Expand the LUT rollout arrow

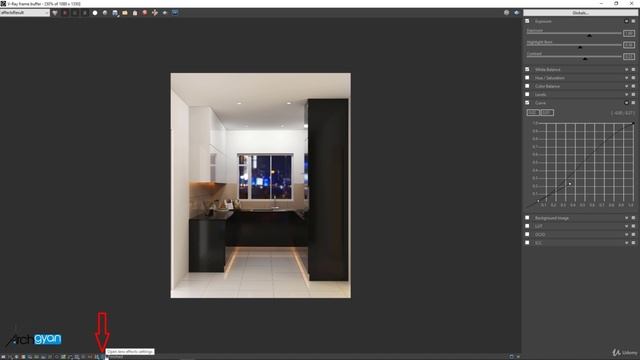pos(627,226)
